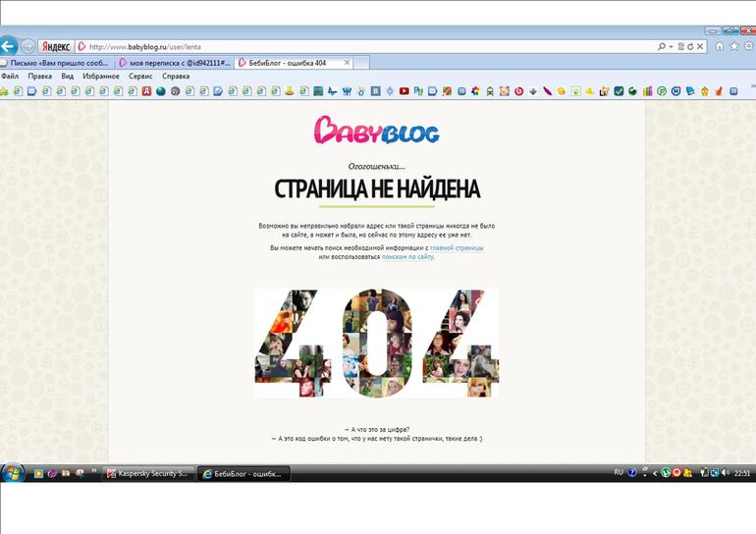Screen dimensions: 756x534
Task: Open the Файл menu
Action: pos(10,77)
